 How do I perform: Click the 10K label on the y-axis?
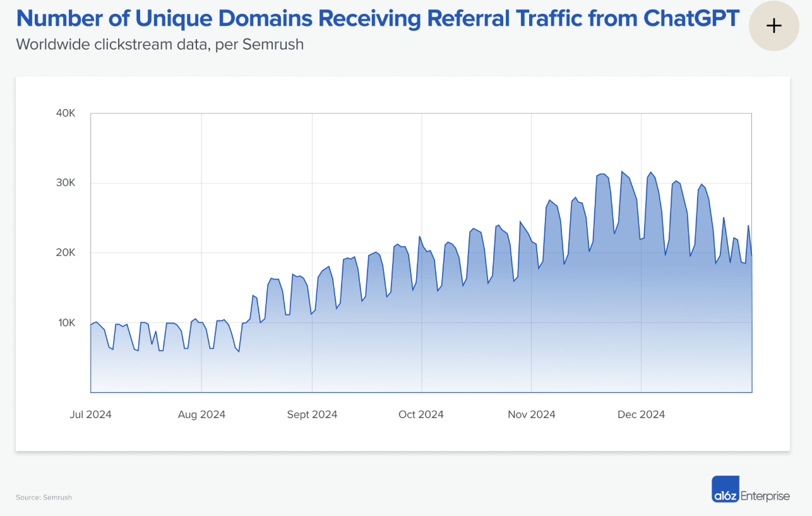click(x=68, y=322)
